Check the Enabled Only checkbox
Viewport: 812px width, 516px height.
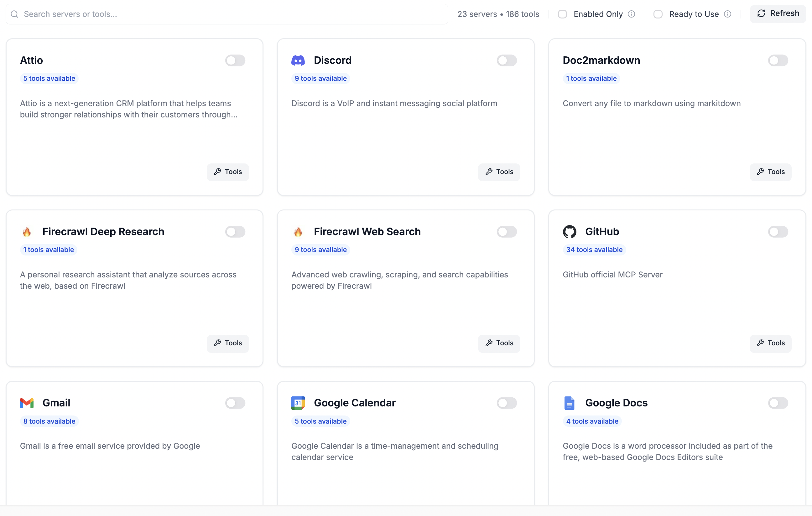562,14
